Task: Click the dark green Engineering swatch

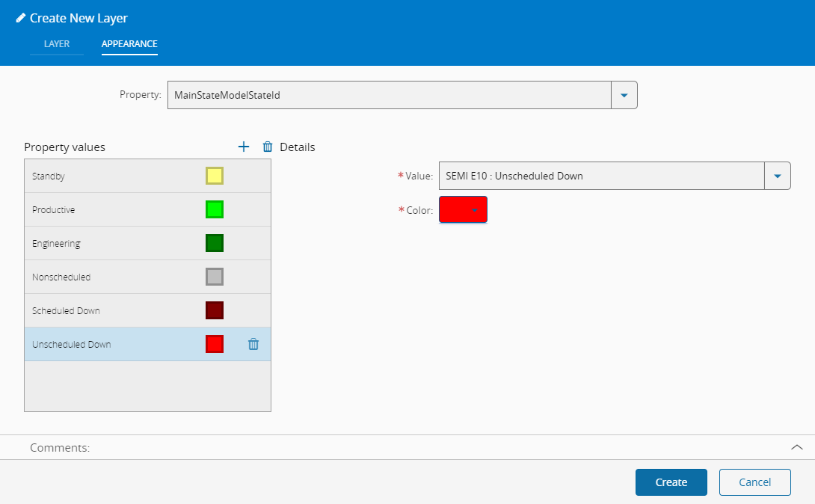Action: point(215,243)
